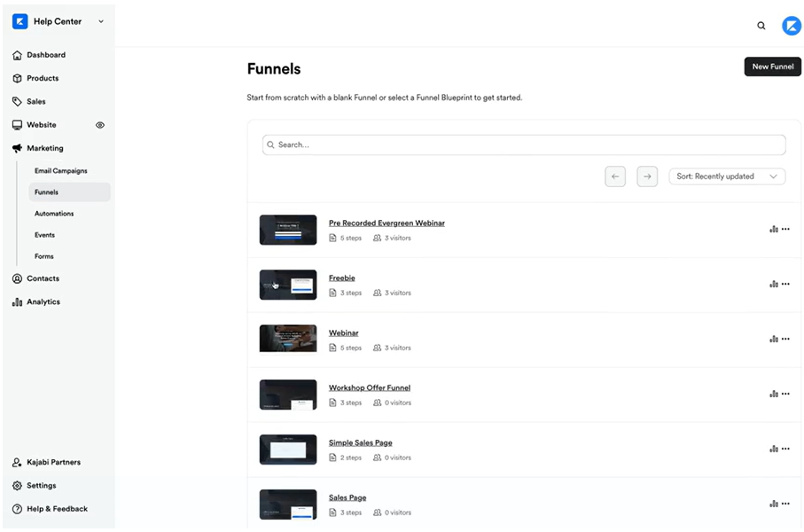Open the Sort: Recently updated dropdown
This screenshot has width=804, height=532.
tap(727, 176)
